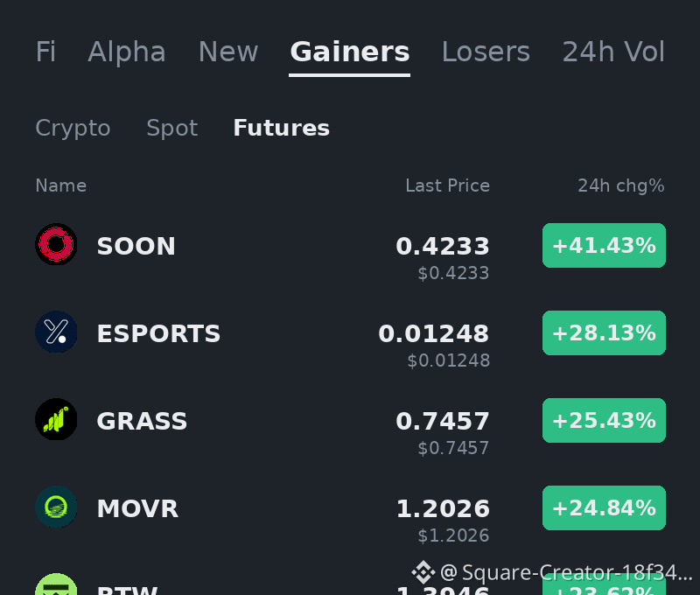
Task: Switch to the Losers tab
Action: [486, 52]
